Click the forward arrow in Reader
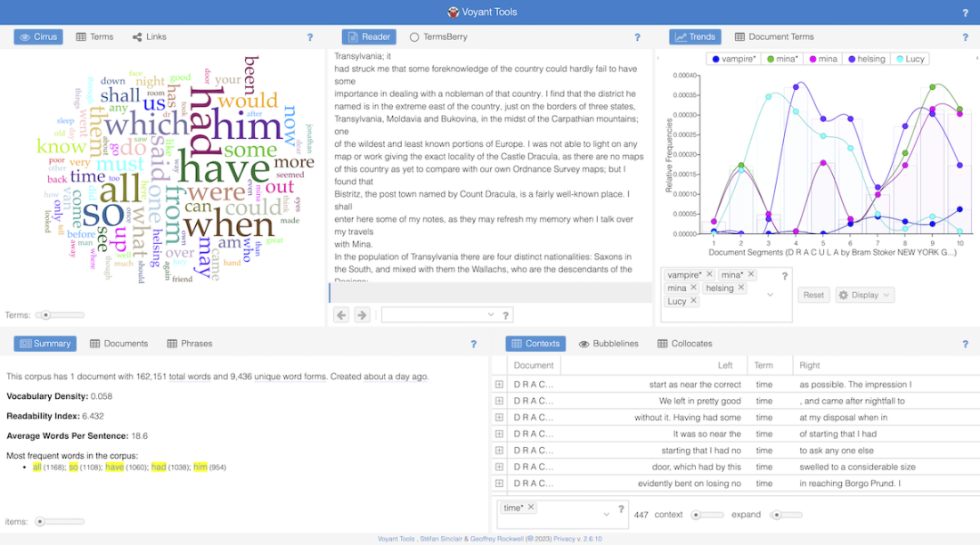This screenshot has height=545, width=980. tap(362, 314)
